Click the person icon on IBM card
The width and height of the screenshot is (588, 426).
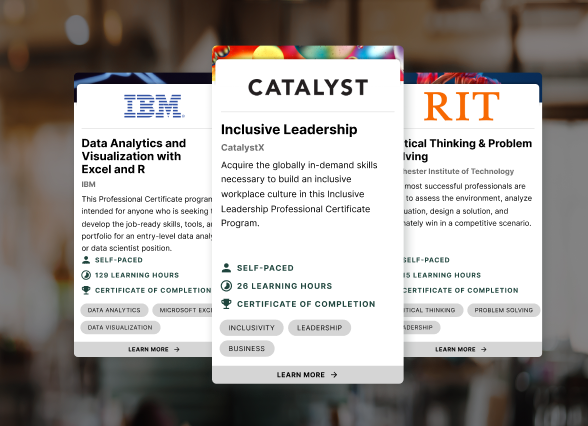coord(86,260)
